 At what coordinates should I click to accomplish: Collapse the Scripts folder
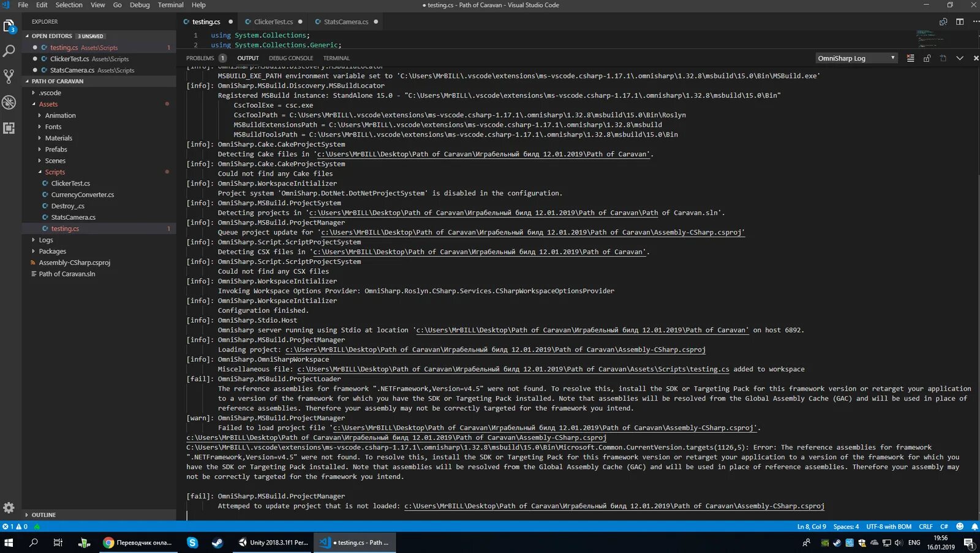coord(99,172)
